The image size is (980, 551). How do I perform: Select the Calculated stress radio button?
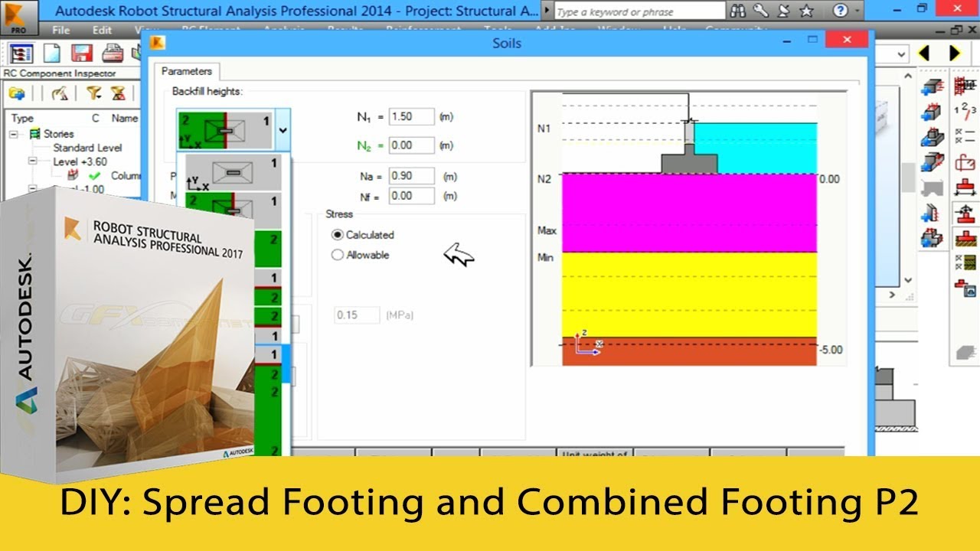point(338,235)
